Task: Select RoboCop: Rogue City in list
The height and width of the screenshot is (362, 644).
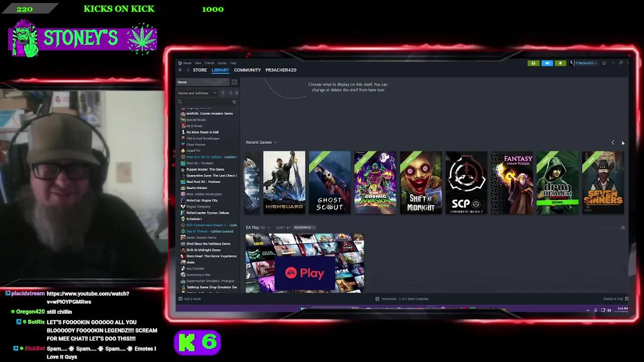Action: (x=202, y=200)
